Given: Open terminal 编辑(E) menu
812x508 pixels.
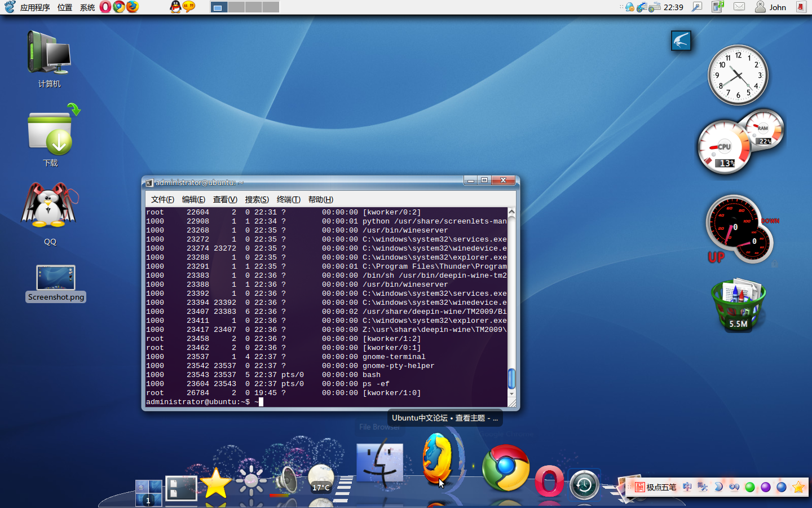Looking at the screenshot, I should (x=193, y=199).
